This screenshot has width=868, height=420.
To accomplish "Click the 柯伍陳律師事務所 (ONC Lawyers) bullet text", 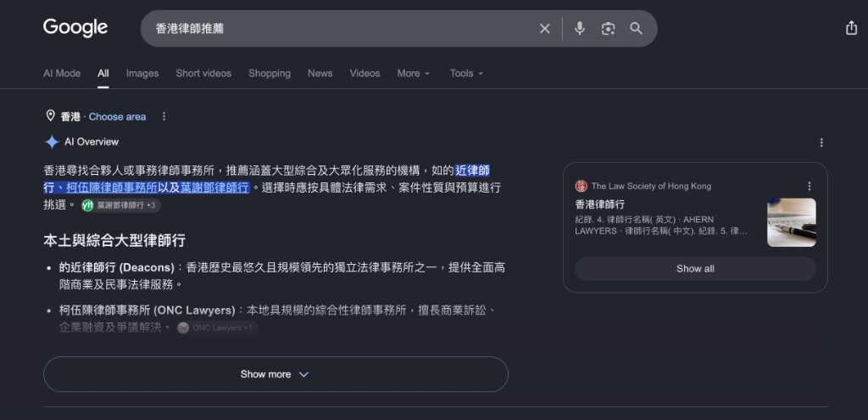I will [147, 311].
